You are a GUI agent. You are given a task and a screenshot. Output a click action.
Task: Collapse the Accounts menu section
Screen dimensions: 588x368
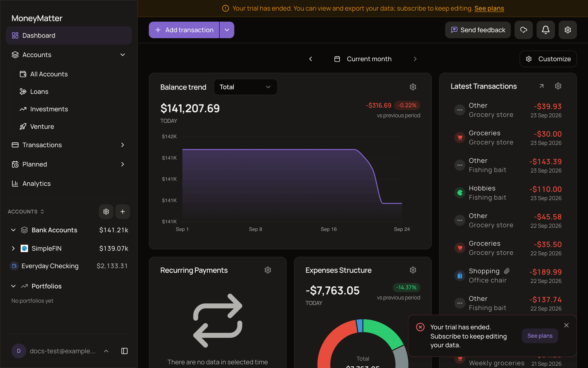[123, 55]
